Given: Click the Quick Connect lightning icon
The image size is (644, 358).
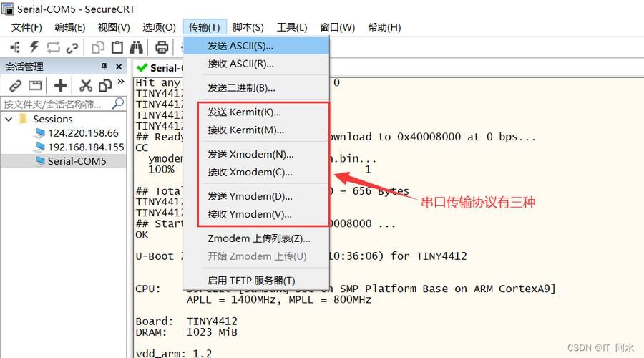Looking at the screenshot, I should 34,48.
